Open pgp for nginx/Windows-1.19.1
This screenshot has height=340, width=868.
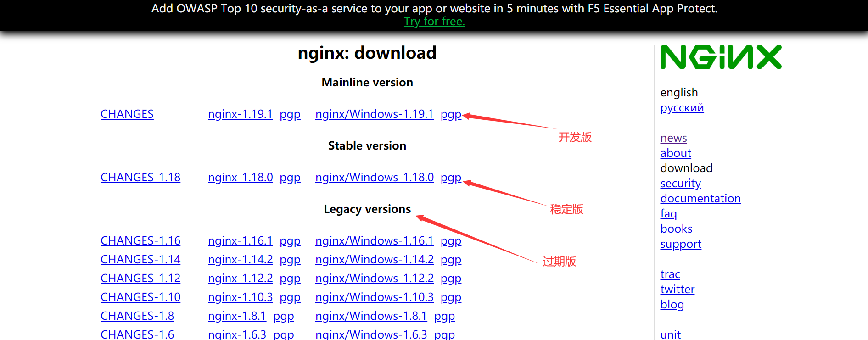[451, 115]
